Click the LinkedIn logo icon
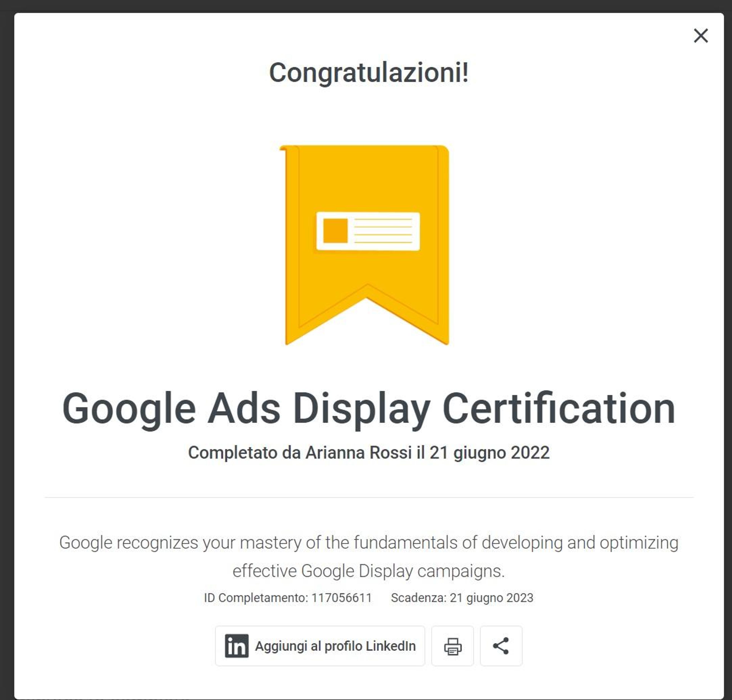The width and height of the screenshot is (732, 700). tap(236, 646)
